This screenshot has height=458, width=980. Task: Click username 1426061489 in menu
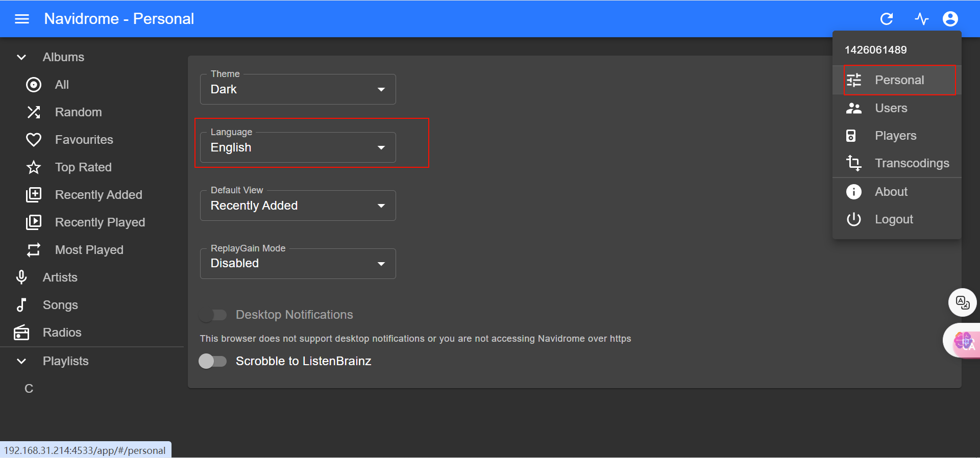click(875, 50)
